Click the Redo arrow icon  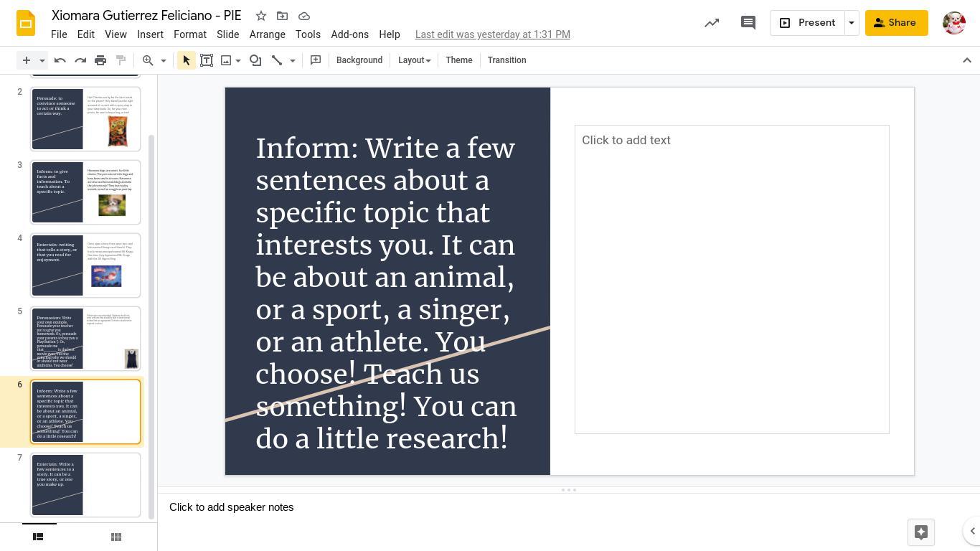click(80, 60)
